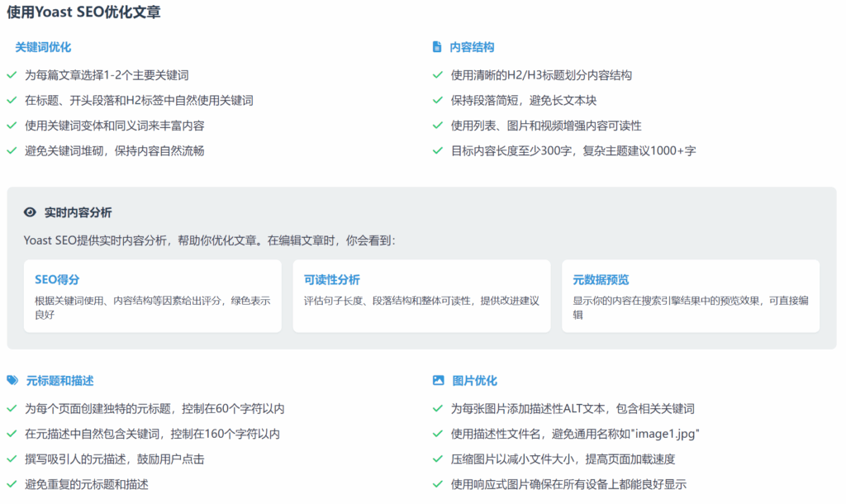Click checkmark beside 为每篇文章选择1-2个主要关键词
The width and height of the screenshot is (846, 504).
point(12,75)
